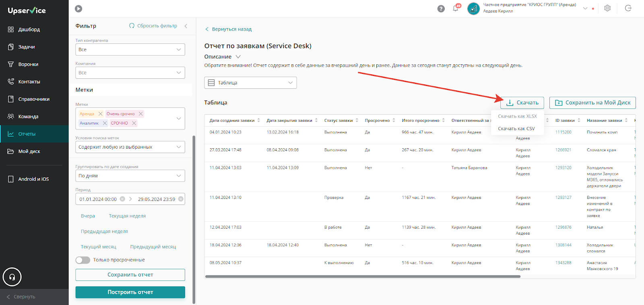
Task: Remove the 'Аренда' tag
Action: pyautogui.click(x=101, y=114)
